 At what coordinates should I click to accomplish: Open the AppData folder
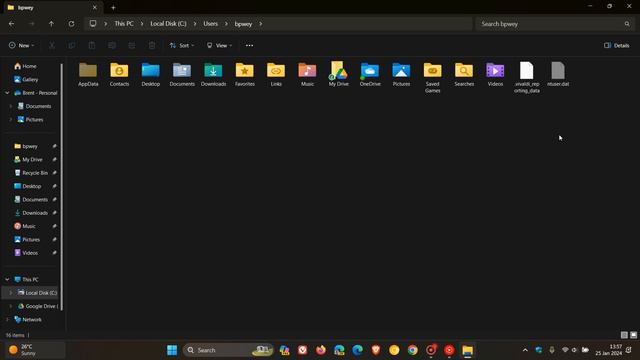[88, 75]
